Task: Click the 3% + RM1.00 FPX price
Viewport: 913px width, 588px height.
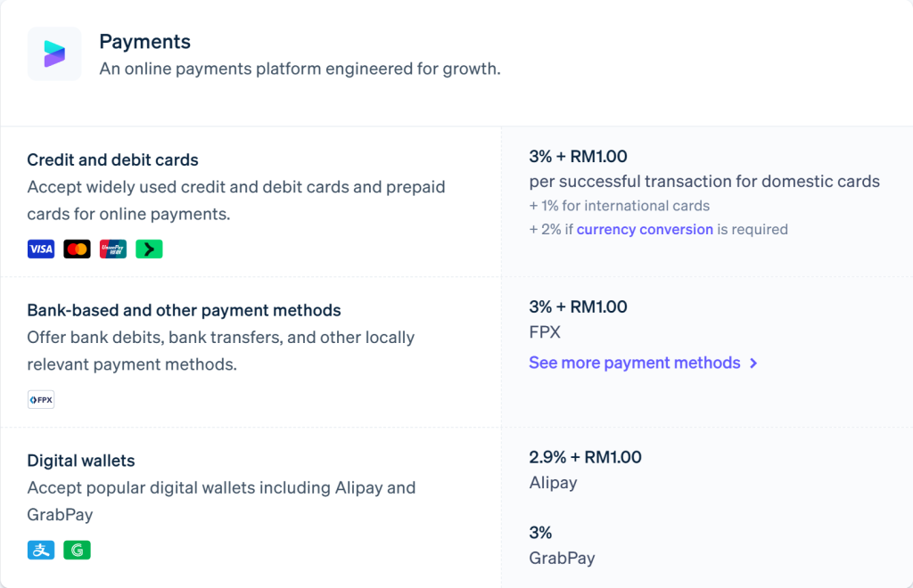Action: click(578, 306)
